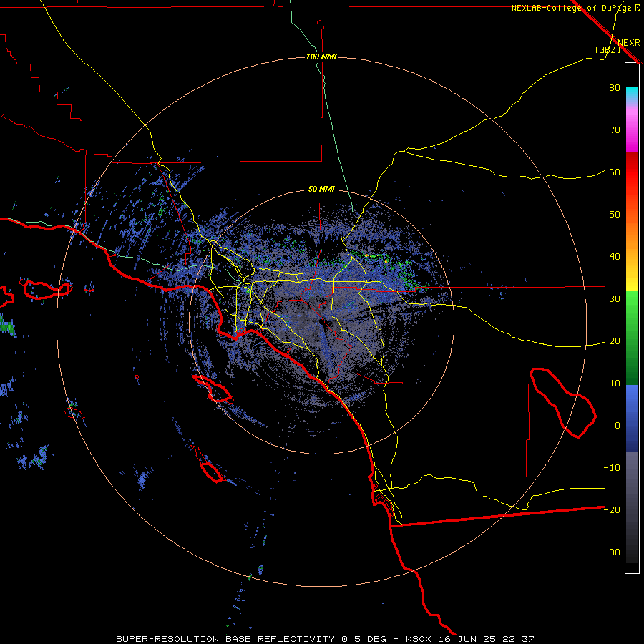
Task: Click the -10 value on dBZ scale
Action: [612, 468]
